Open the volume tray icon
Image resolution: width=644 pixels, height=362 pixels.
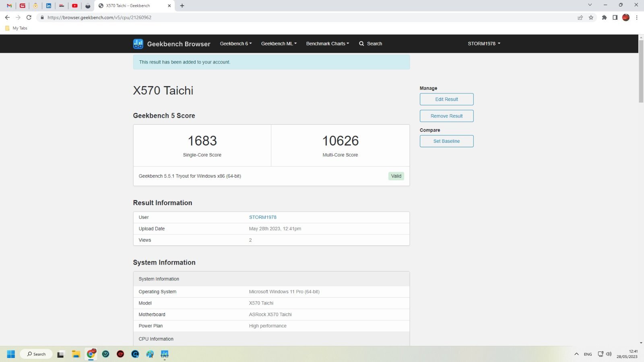point(609,354)
